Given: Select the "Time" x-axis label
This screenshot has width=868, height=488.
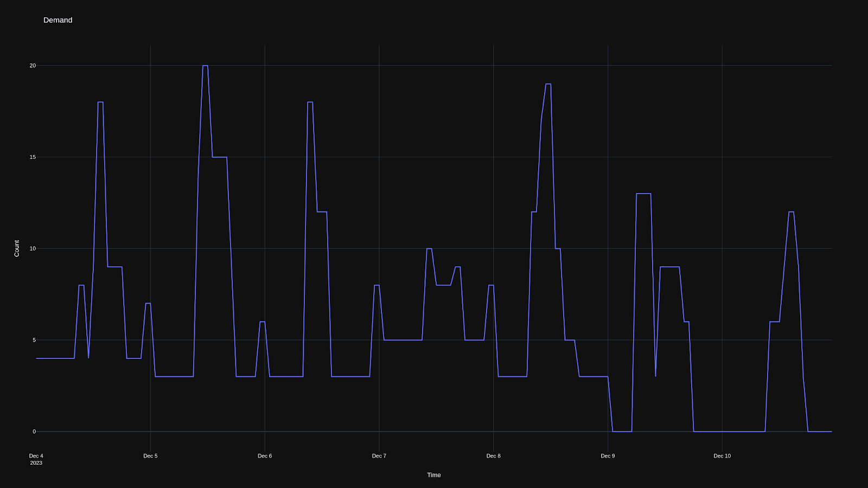Looking at the screenshot, I should tap(433, 474).
